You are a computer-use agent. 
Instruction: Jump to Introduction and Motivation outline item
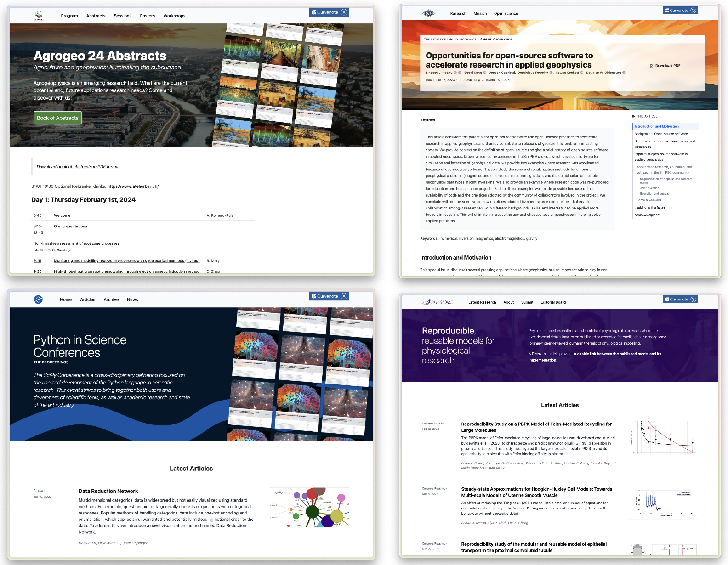[656, 126]
